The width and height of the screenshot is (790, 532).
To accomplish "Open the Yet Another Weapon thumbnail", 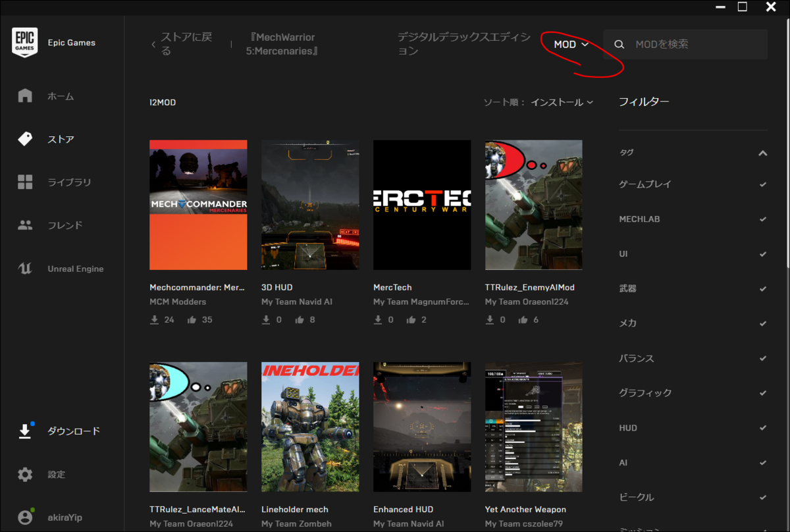I will (534, 427).
